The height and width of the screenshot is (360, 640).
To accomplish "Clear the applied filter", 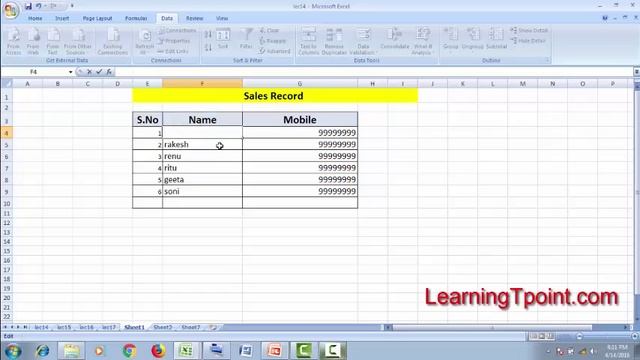I will pyautogui.click(x=269, y=31).
